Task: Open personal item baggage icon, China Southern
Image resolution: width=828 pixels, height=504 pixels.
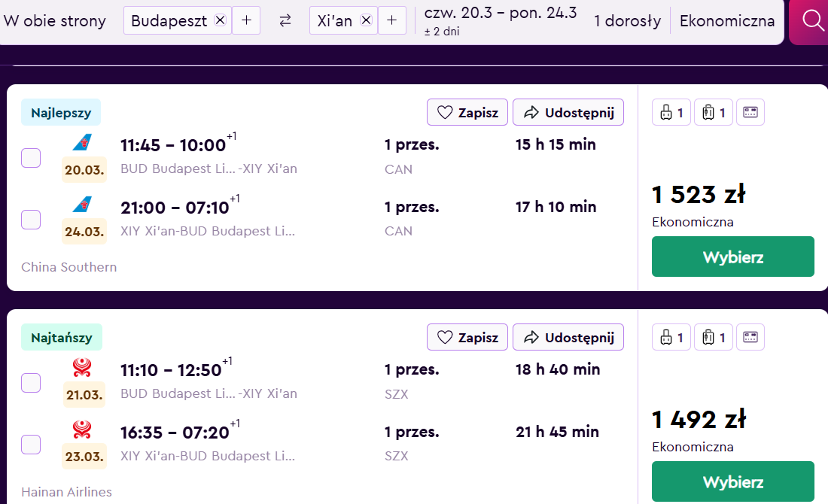Action: (671, 112)
